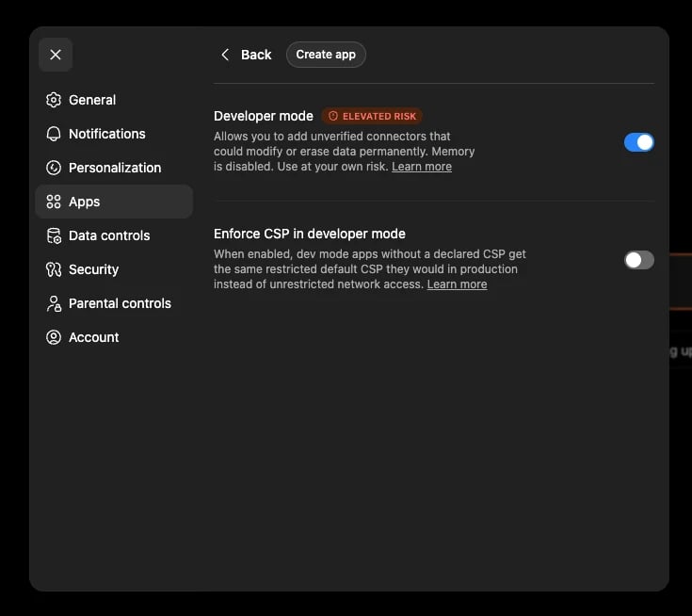692x616 pixels.
Task: Open Learn more link under Enforce CSP
Action: tap(457, 284)
